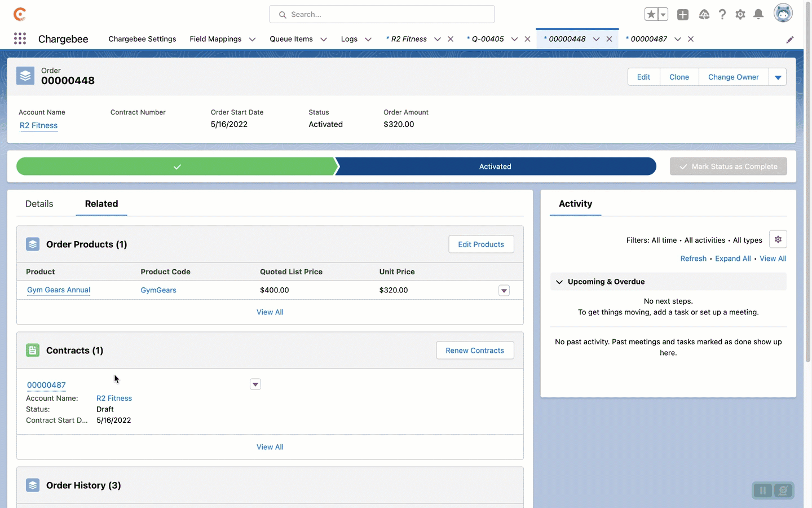This screenshot has width=812, height=508.
Task: Click the user avatar profile icon
Action: tap(783, 14)
